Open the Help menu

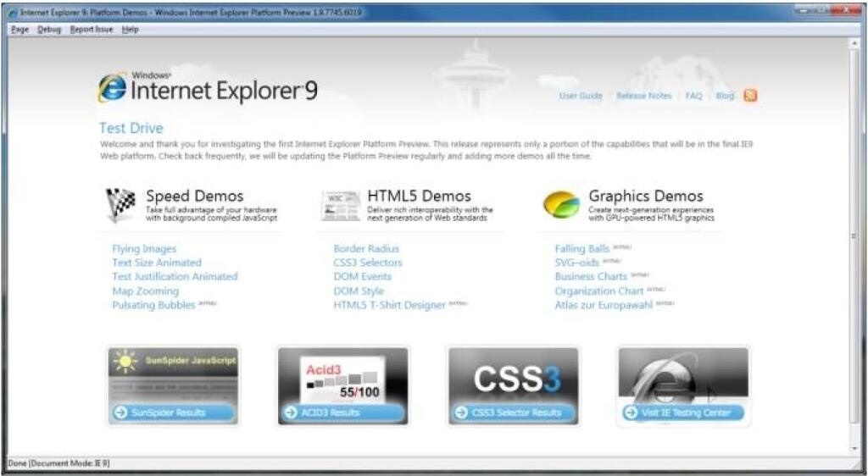click(130, 30)
